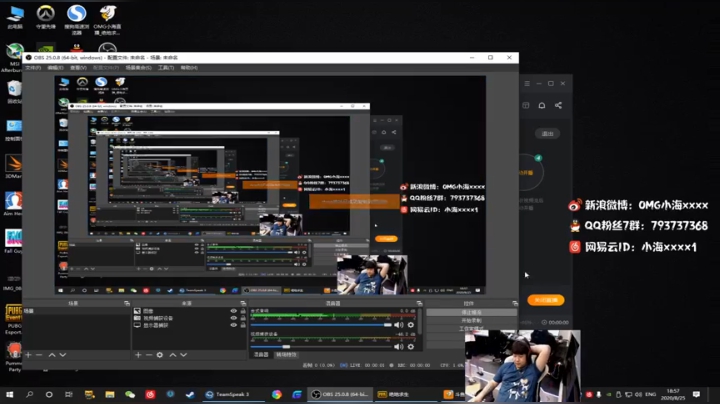Open the action center notification icon
Screen dimensions: 720x404
(x=697, y=394)
